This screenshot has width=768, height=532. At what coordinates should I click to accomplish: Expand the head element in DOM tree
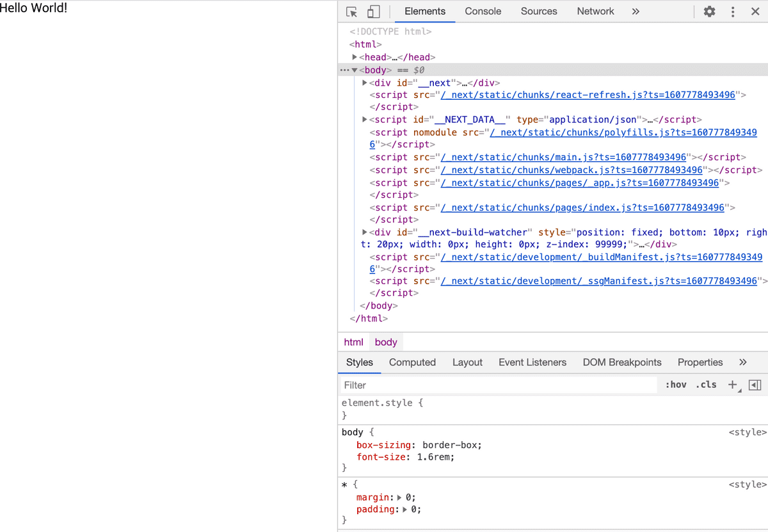pyautogui.click(x=355, y=56)
